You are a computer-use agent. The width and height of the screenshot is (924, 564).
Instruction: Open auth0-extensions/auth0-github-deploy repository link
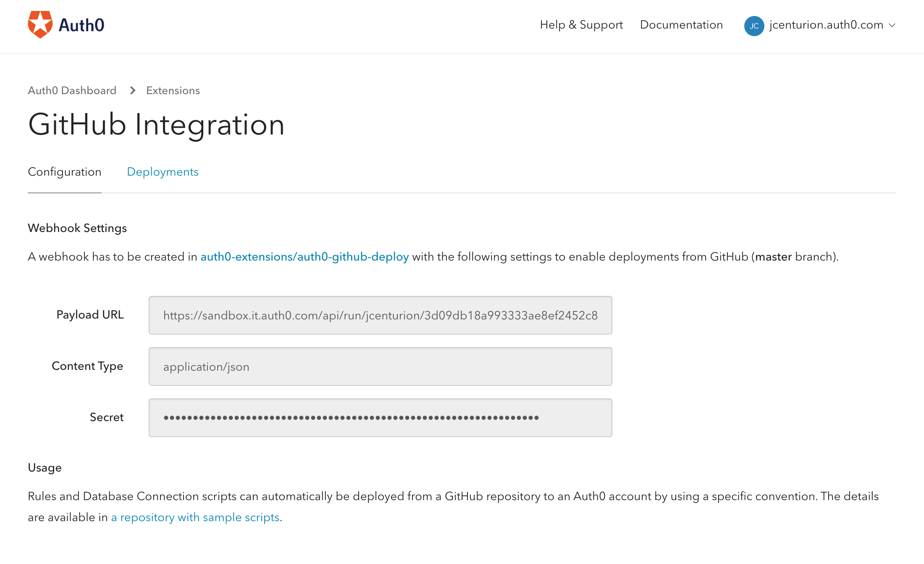(x=304, y=257)
